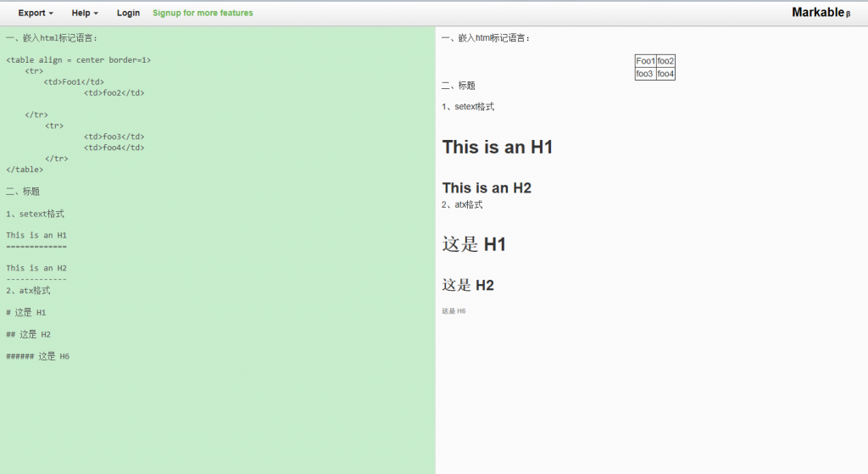
Task: Click rendered '这是 H1' heading in preview
Action: click(474, 244)
